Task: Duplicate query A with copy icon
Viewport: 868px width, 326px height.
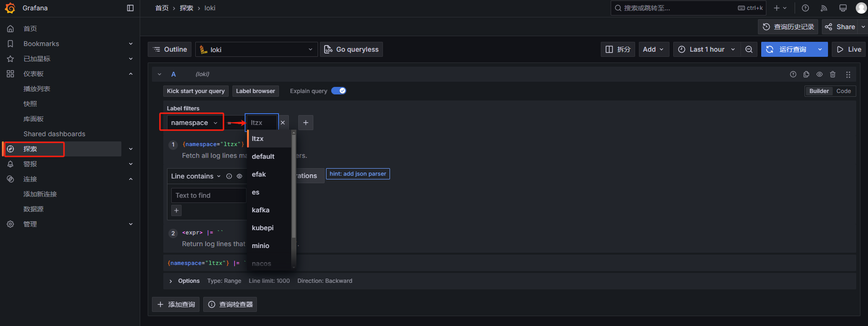Action: pyautogui.click(x=806, y=74)
